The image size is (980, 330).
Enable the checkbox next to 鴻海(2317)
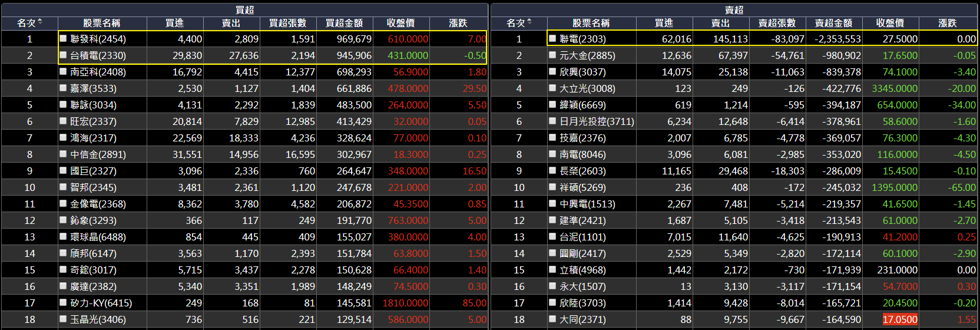64,137
